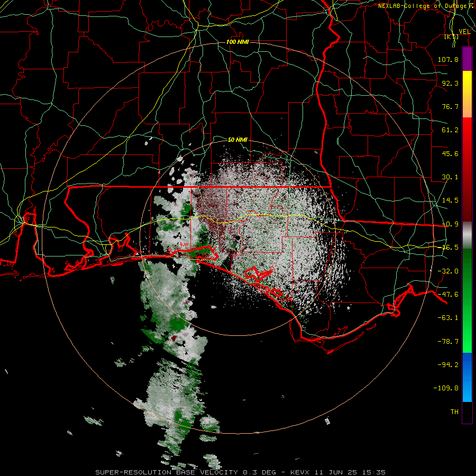
Task: Click the -32.0 legend value
Action: (x=448, y=271)
